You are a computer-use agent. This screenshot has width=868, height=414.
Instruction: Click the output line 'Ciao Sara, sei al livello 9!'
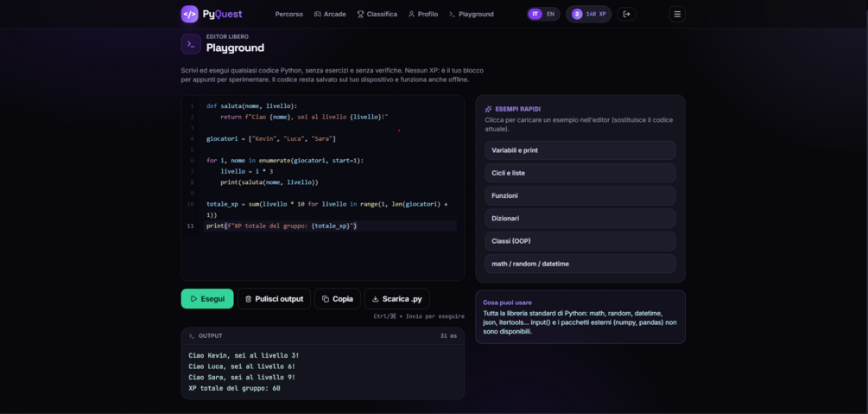coord(242,378)
